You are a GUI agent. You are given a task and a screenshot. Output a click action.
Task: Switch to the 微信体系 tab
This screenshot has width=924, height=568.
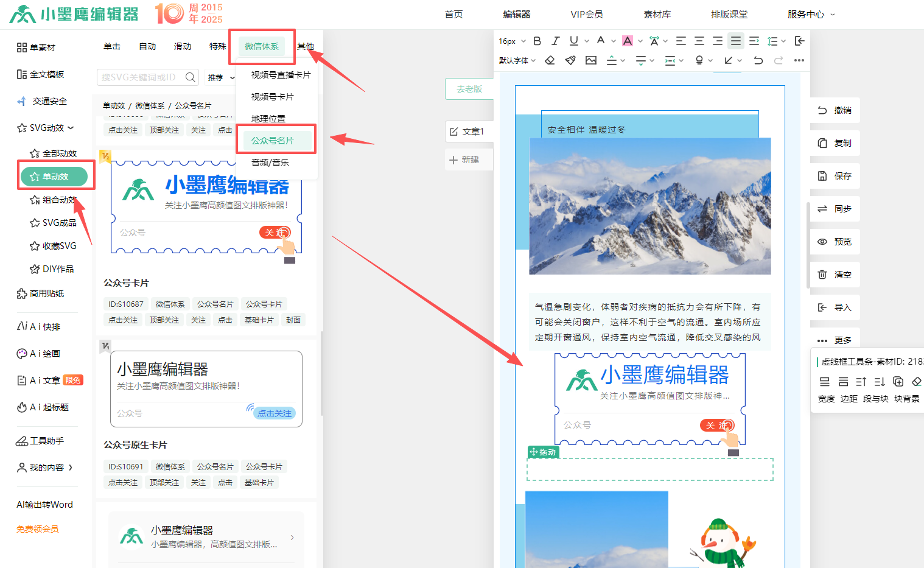pos(262,46)
